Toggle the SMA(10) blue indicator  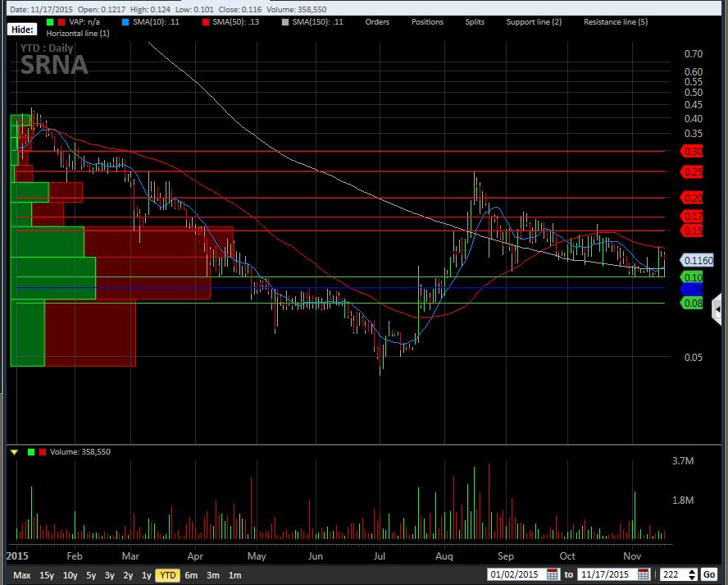pos(125,21)
